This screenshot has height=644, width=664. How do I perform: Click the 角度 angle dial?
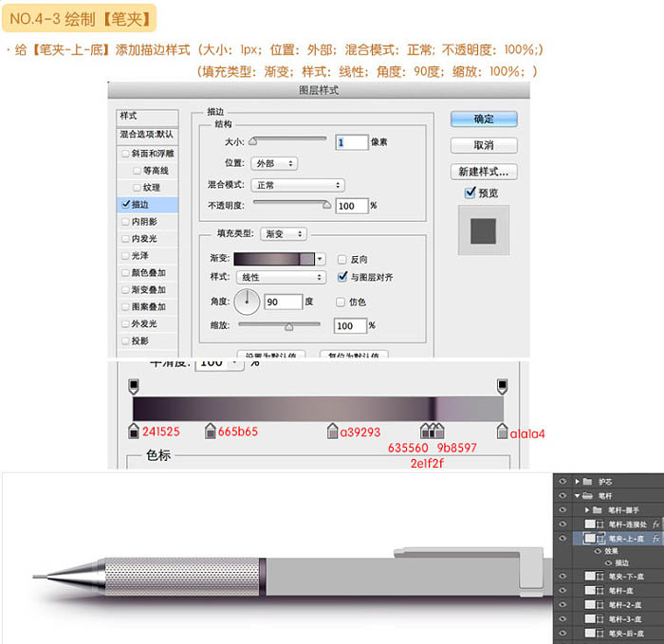tap(247, 302)
